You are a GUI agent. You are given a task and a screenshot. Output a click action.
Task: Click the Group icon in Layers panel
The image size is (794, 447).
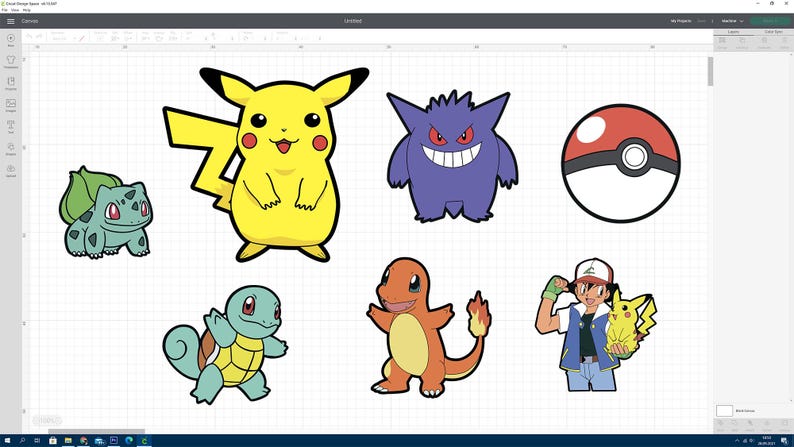pyautogui.click(x=722, y=42)
